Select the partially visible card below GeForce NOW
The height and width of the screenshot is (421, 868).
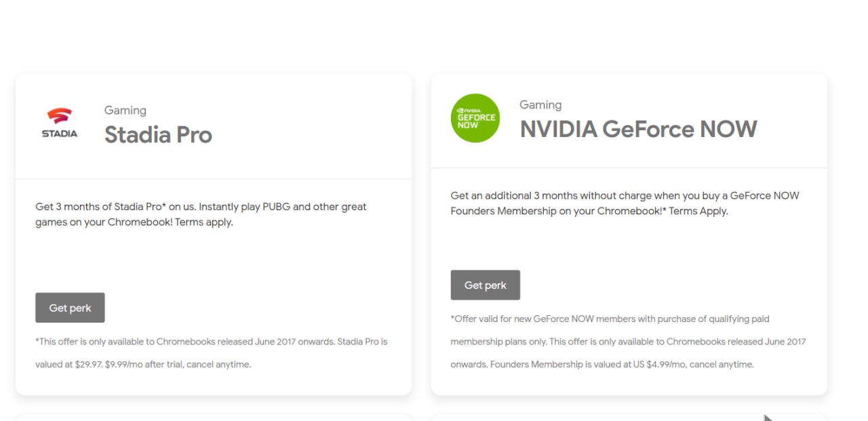(x=629, y=418)
